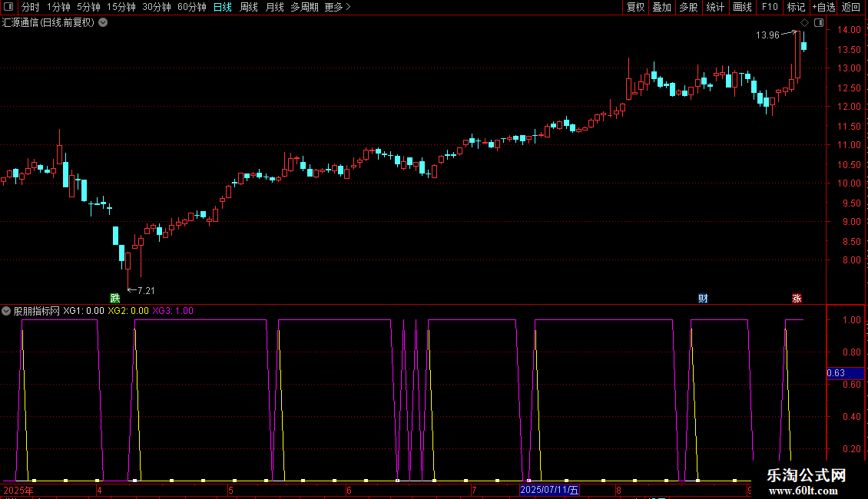Switch to 月线 monthly chart
The width and height of the screenshot is (868, 499).
[x=274, y=7]
